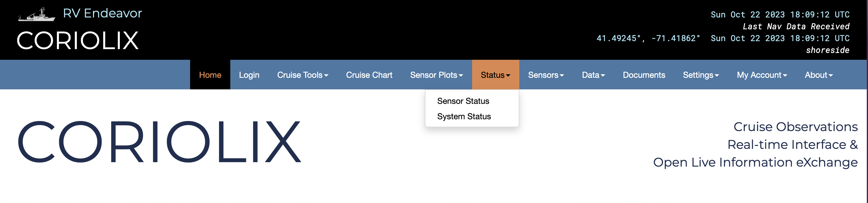Viewport: 868px width, 203px height.
Task: Click the white CORIOLIX header logo
Action: coord(77,41)
